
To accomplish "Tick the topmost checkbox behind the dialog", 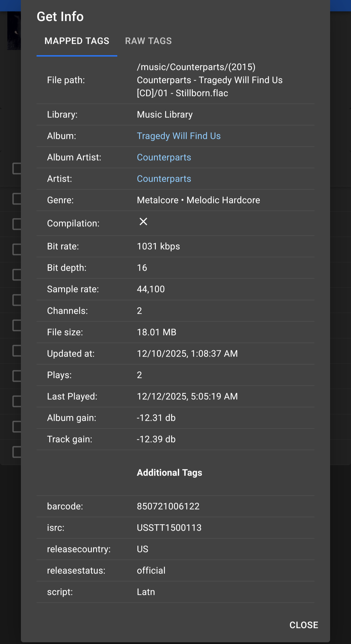I will [x=16, y=169].
